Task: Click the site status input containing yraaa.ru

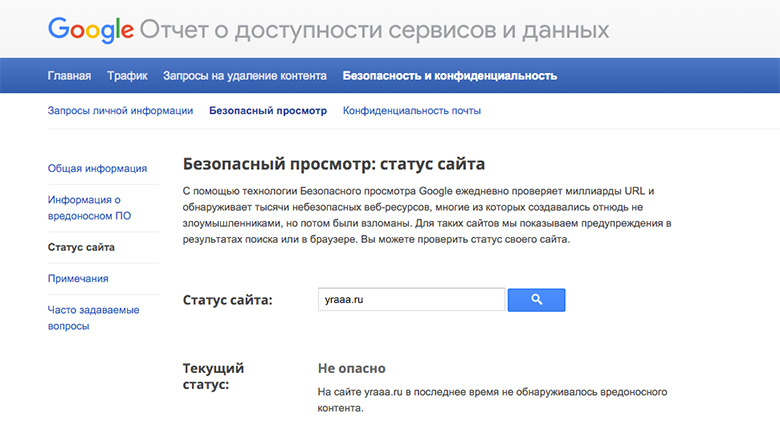Action: tap(411, 299)
